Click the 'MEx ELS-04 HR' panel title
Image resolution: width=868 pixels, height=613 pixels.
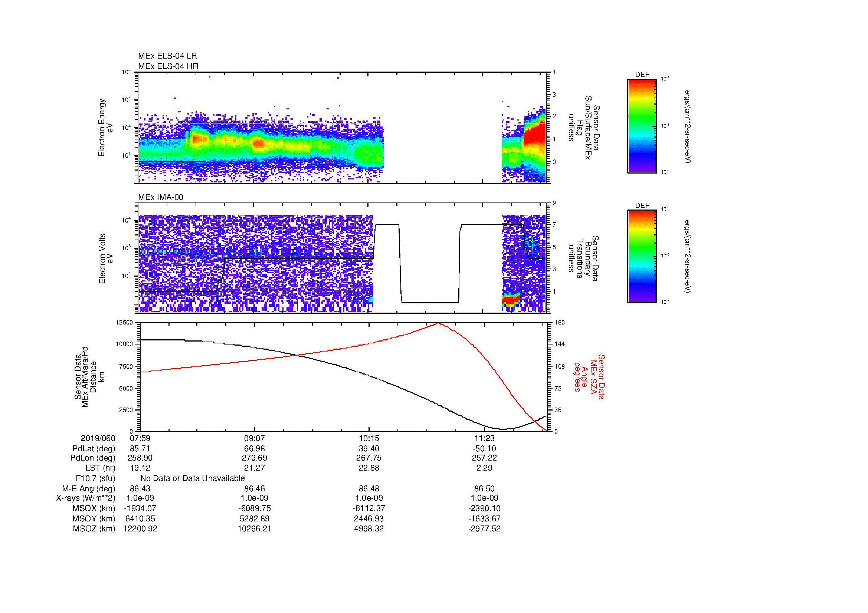168,66
